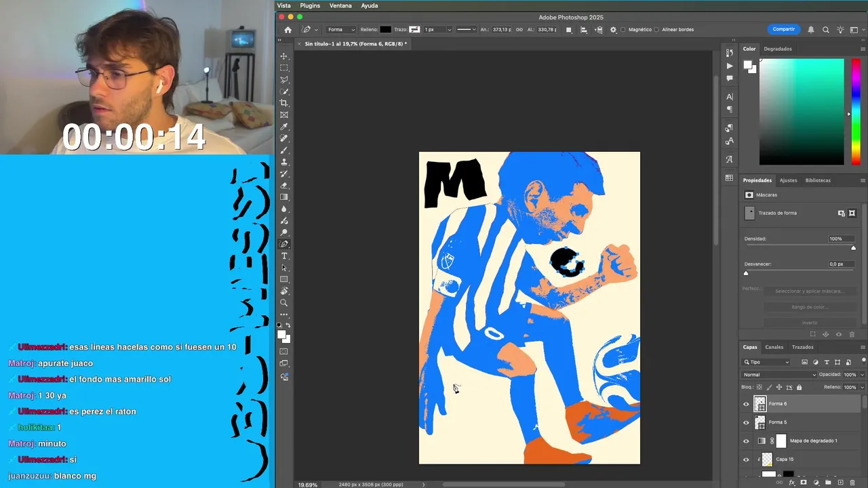Open path alignment icon in options bar
This screenshot has height=488, width=868.
click(584, 30)
